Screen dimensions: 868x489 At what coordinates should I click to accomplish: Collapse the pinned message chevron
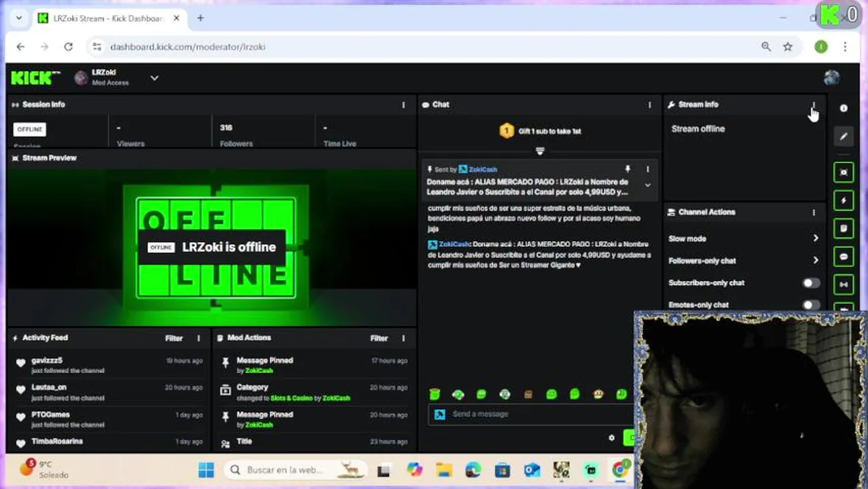tap(647, 185)
